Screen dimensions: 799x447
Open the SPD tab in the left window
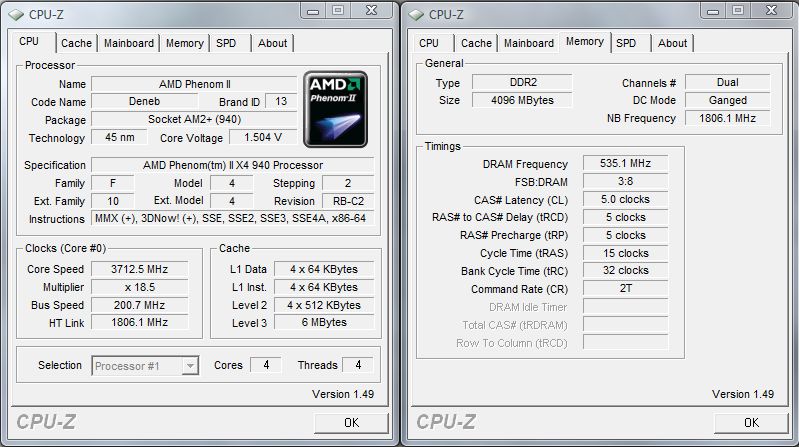227,43
